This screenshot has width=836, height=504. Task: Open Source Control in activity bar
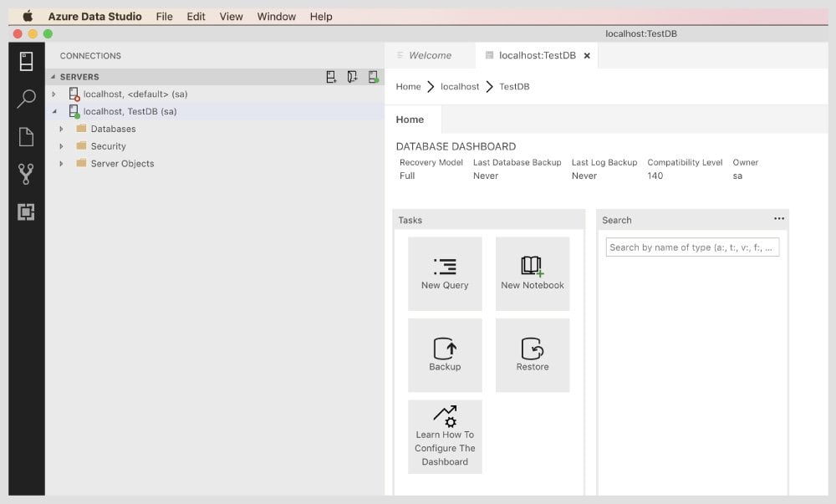(x=26, y=174)
